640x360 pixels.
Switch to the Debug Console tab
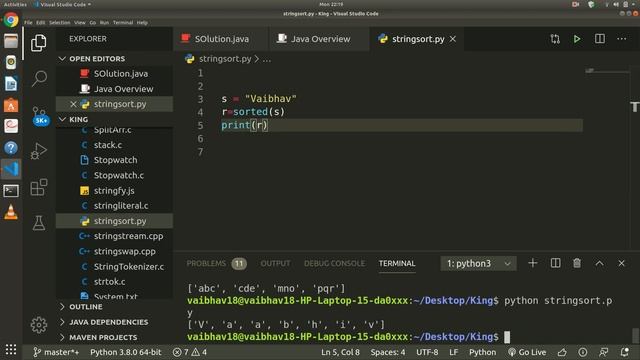[334, 263]
